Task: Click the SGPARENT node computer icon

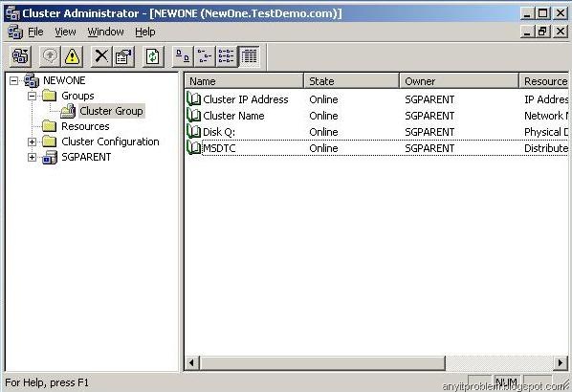Action: point(50,157)
